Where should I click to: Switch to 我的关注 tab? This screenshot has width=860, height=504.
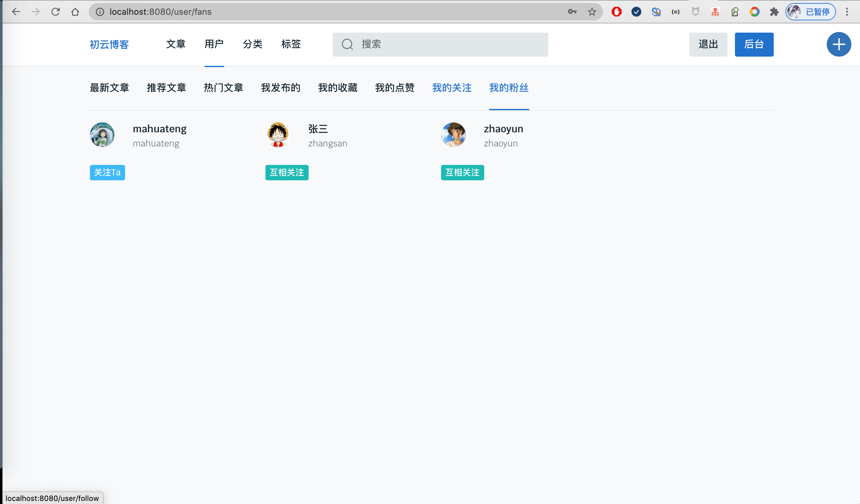click(x=452, y=88)
